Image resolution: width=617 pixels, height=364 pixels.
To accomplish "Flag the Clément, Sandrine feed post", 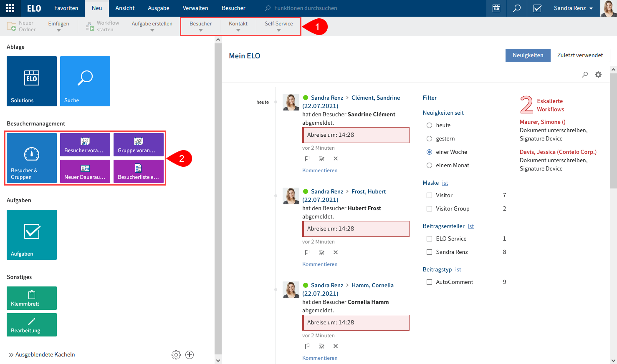I will pos(307,158).
